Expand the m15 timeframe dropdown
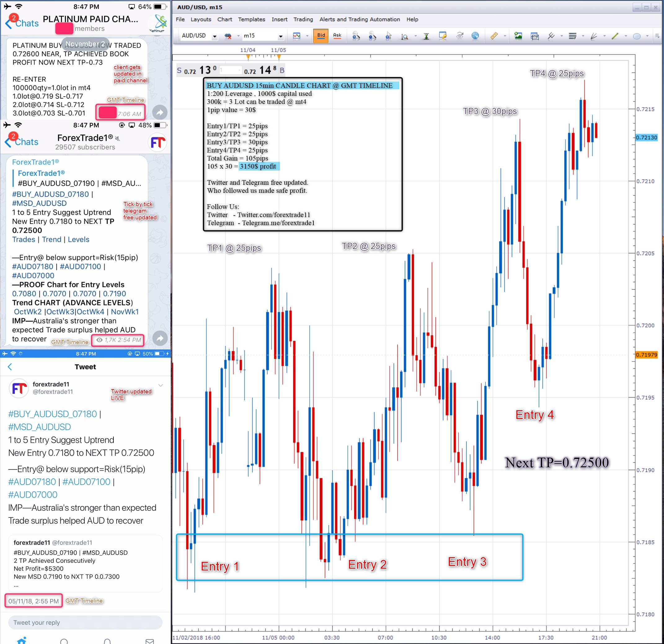 (281, 36)
